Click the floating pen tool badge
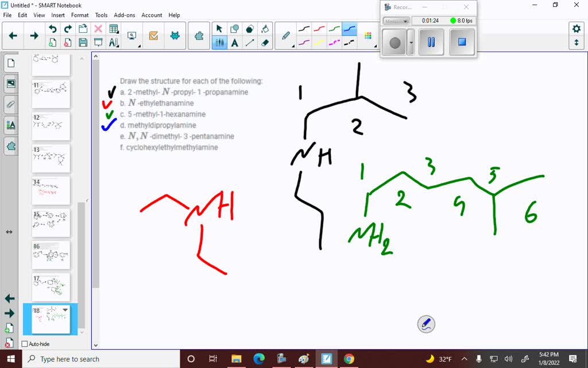 (x=426, y=324)
